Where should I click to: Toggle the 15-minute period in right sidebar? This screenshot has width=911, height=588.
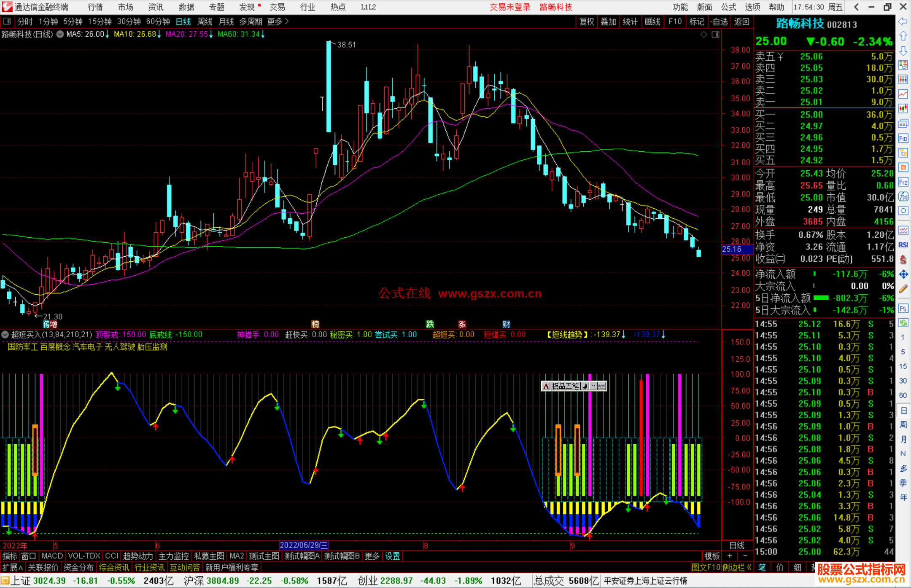tap(903, 366)
